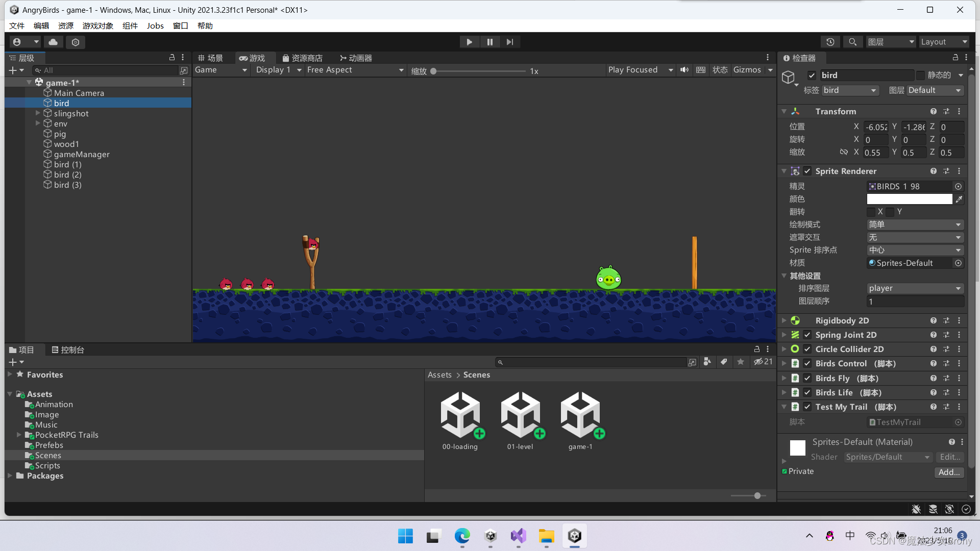Screen dimensions: 980x551
Task: Uncheck the Spring Joint 2D component
Action: coord(807,335)
